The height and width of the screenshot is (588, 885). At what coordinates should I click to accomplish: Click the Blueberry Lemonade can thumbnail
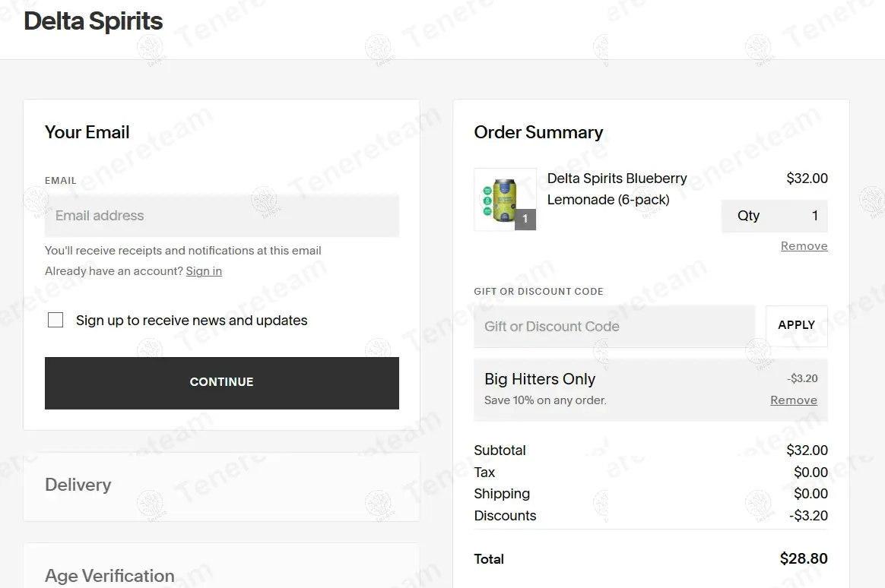point(505,200)
